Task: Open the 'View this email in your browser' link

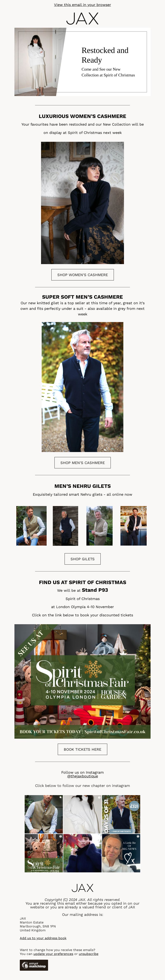Action: point(82,5)
